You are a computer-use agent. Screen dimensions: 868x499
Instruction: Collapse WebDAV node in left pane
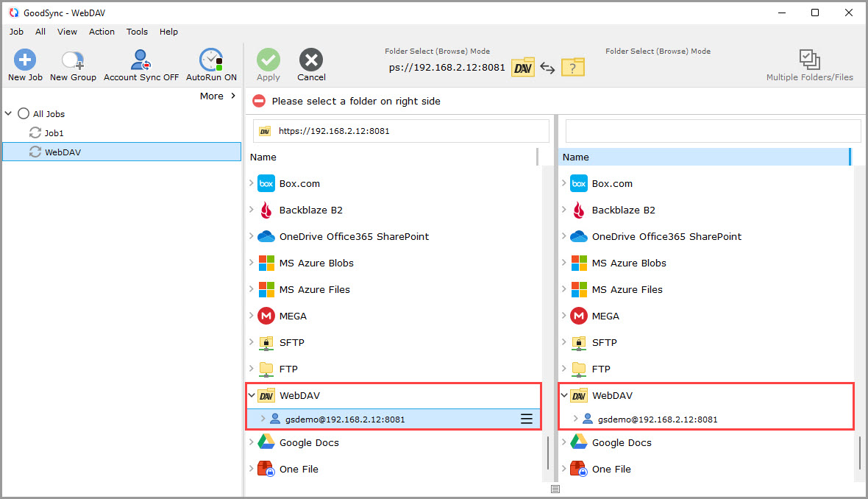coord(252,395)
